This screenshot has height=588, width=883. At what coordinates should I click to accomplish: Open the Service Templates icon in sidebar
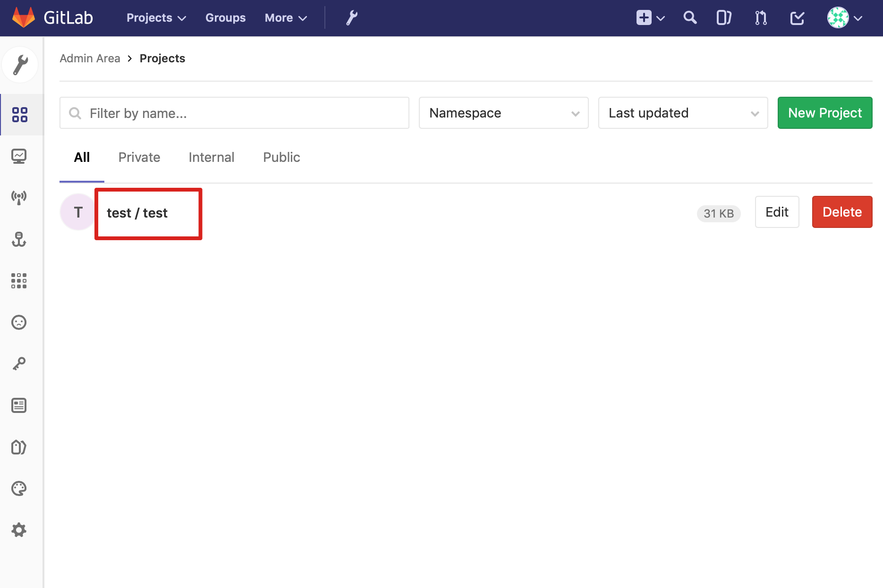[19, 405]
